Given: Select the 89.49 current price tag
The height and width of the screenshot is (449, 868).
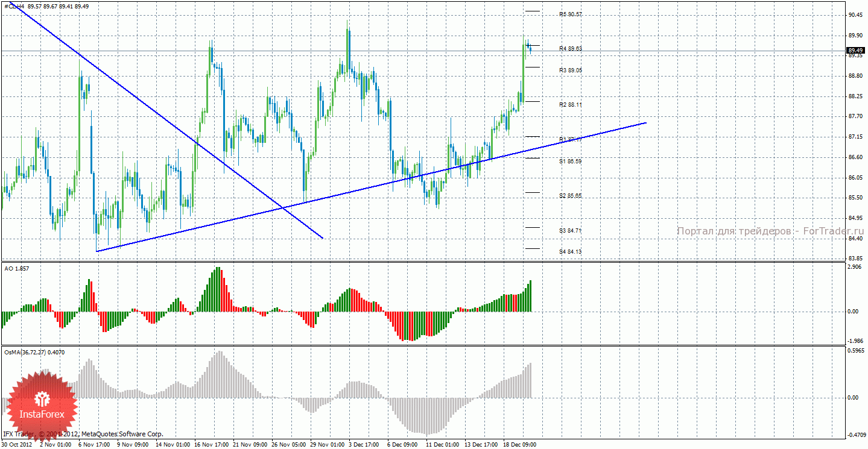Looking at the screenshot, I should click(856, 51).
